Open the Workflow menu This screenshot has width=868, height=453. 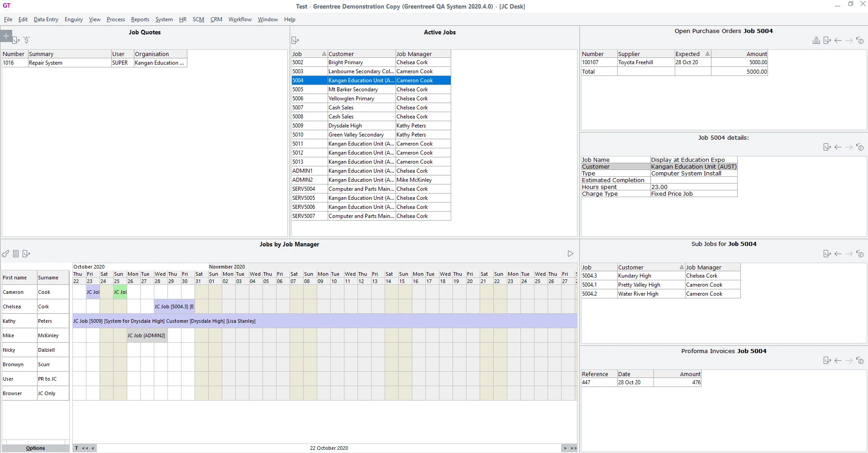tap(240, 19)
